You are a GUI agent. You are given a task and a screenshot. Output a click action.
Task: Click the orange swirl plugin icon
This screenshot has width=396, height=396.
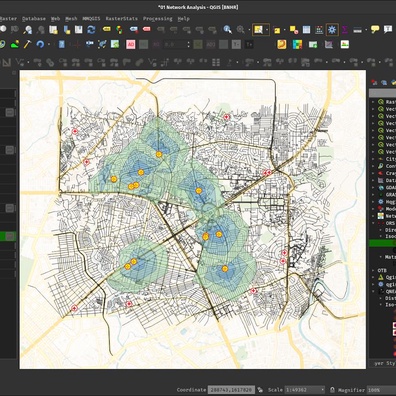coord(282,44)
